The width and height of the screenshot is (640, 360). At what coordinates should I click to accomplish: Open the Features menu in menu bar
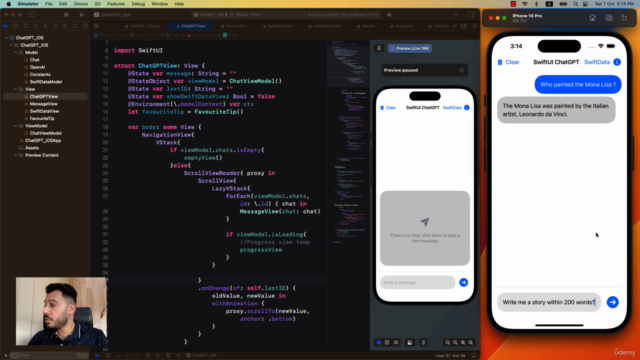tap(116, 4)
